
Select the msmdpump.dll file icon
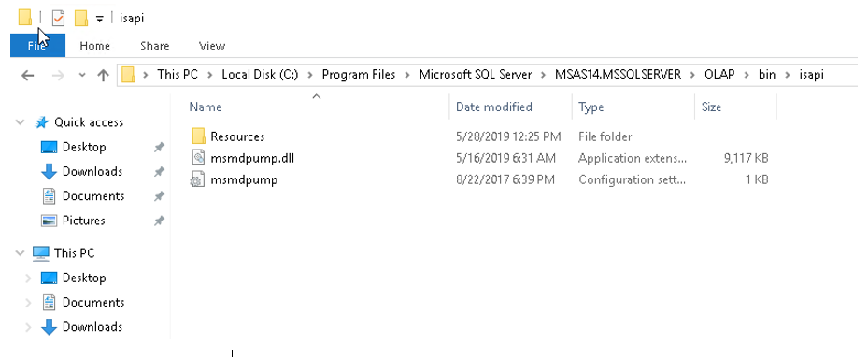(x=198, y=158)
